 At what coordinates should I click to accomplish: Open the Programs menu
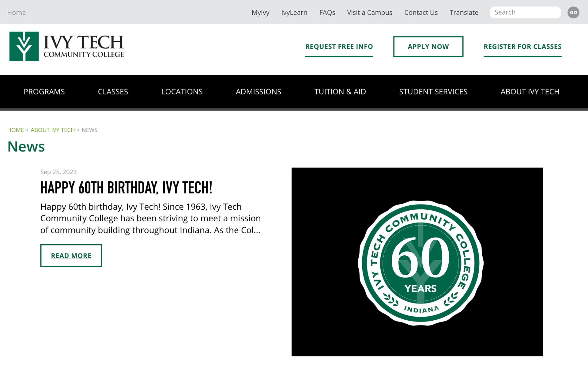point(44,92)
